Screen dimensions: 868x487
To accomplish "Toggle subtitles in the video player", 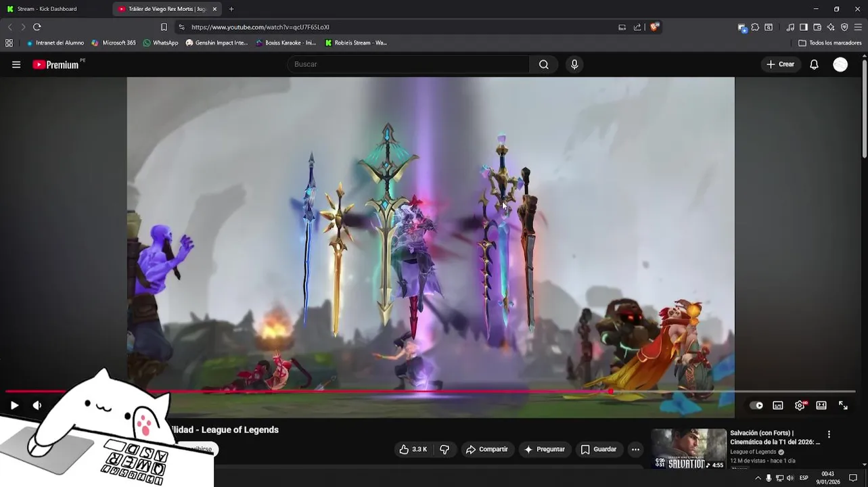I will coord(778,405).
